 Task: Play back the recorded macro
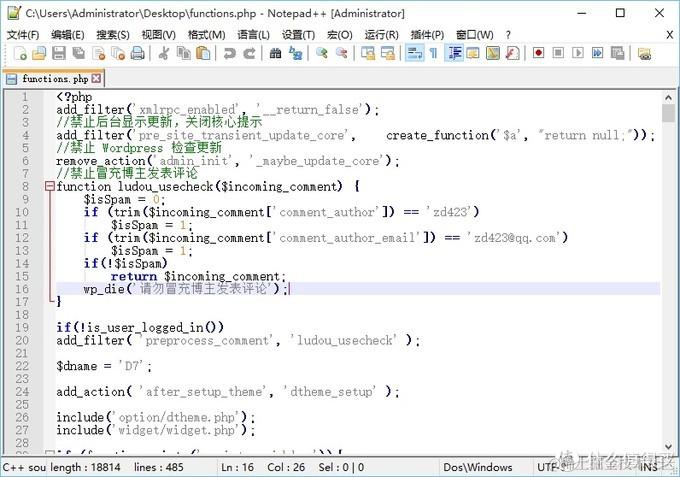578,53
